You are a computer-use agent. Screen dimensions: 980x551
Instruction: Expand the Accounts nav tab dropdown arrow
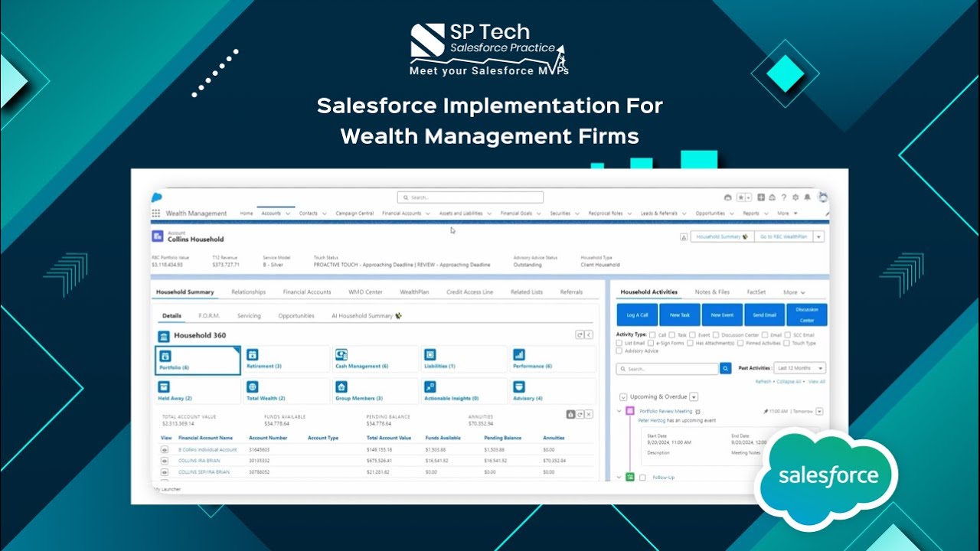point(288,214)
